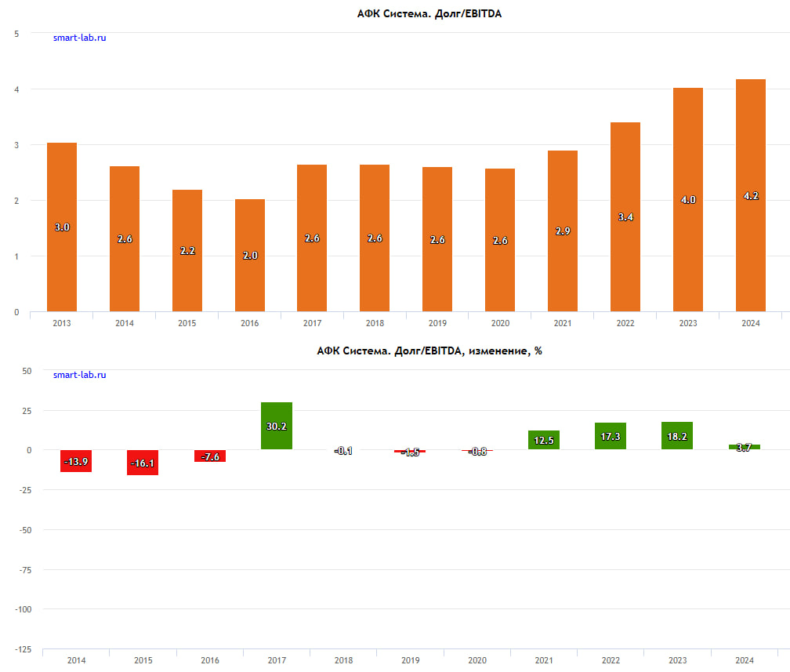
Task: Click the 2023 x-axis label in bottom chart
Action: [678, 660]
